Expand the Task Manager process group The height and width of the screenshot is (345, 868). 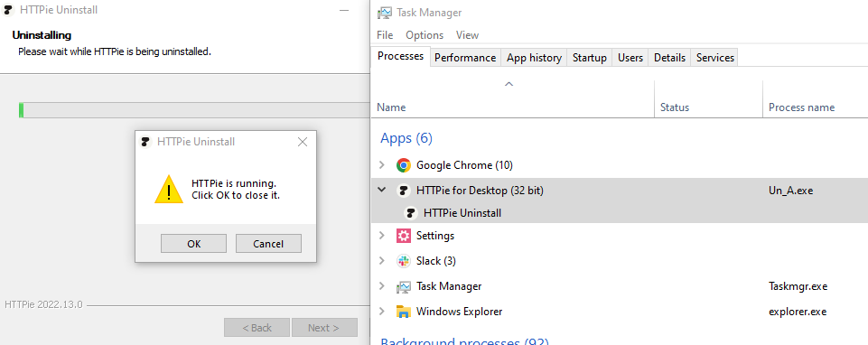[x=381, y=286]
